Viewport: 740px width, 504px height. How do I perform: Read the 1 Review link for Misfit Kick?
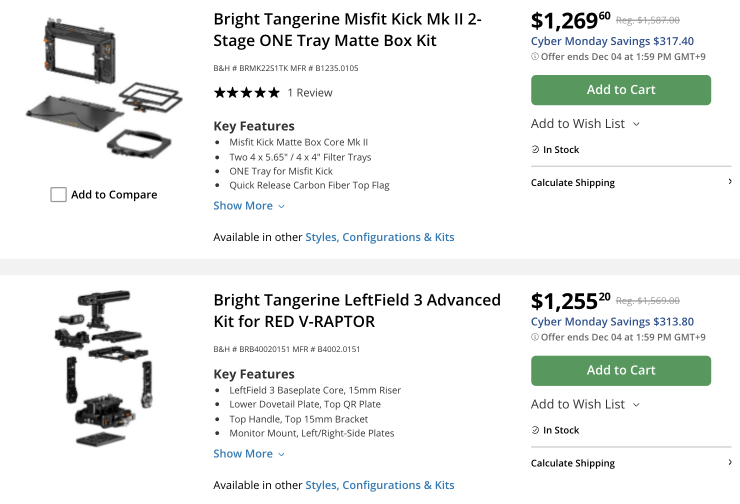point(310,93)
